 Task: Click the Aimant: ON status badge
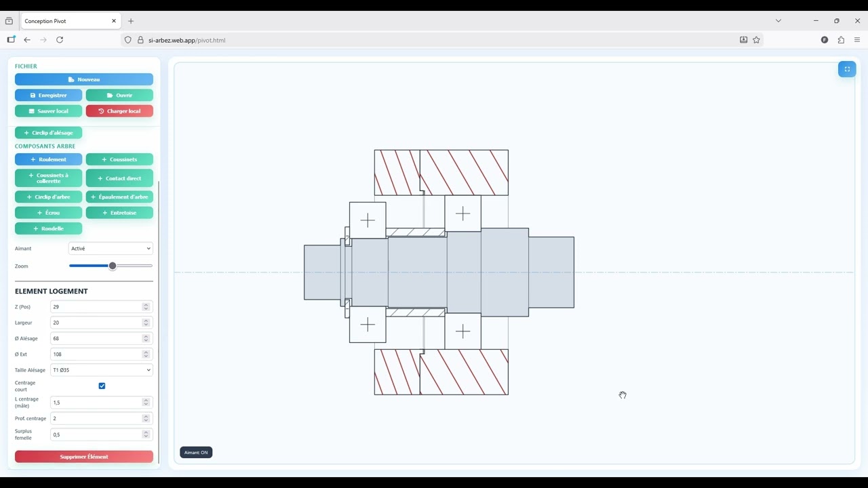click(196, 452)
